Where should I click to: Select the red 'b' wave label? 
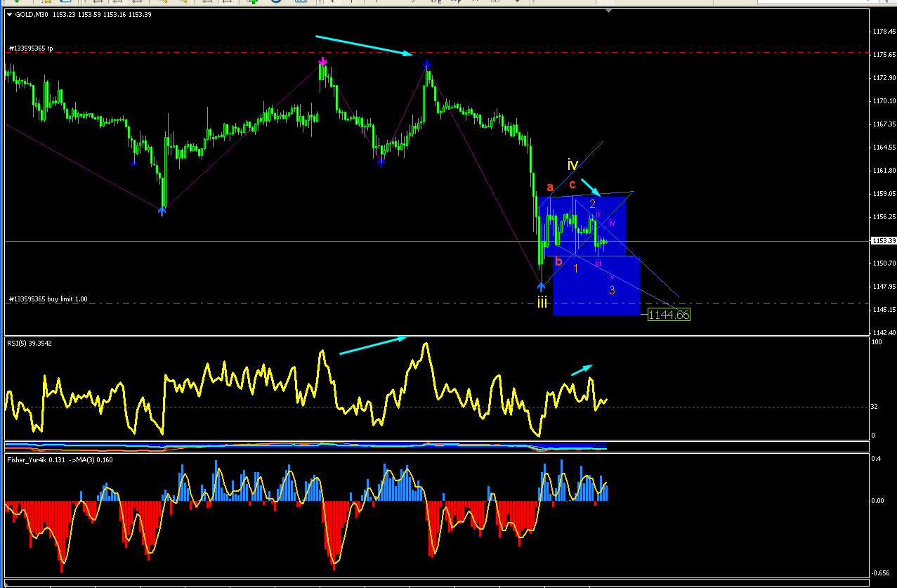(559, 261)
